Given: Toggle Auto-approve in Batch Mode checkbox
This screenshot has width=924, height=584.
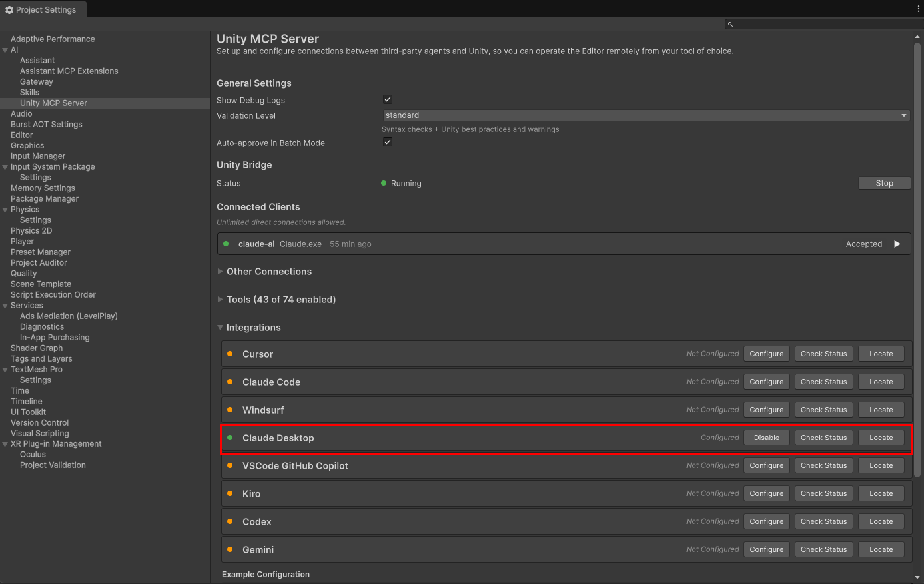Looking at the screenshot, I should tap(388, 142).
